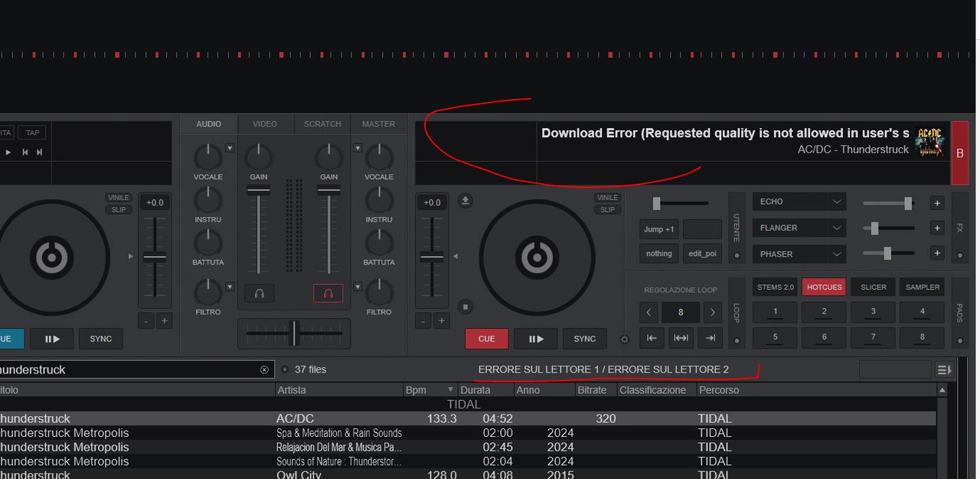Toggle SLIP mode on left deck
The width and height of the screenshot is (980, 479).
119,210
